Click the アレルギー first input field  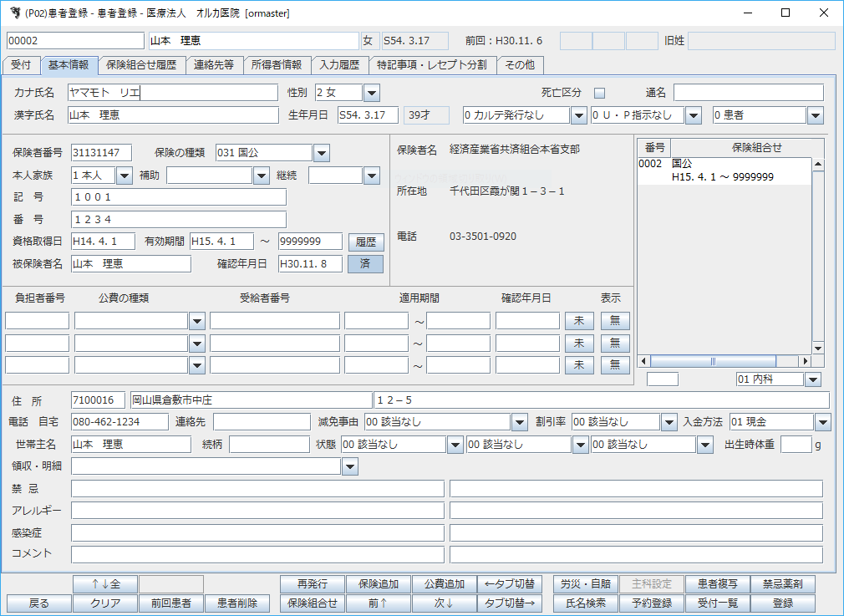tap(258, 511)
